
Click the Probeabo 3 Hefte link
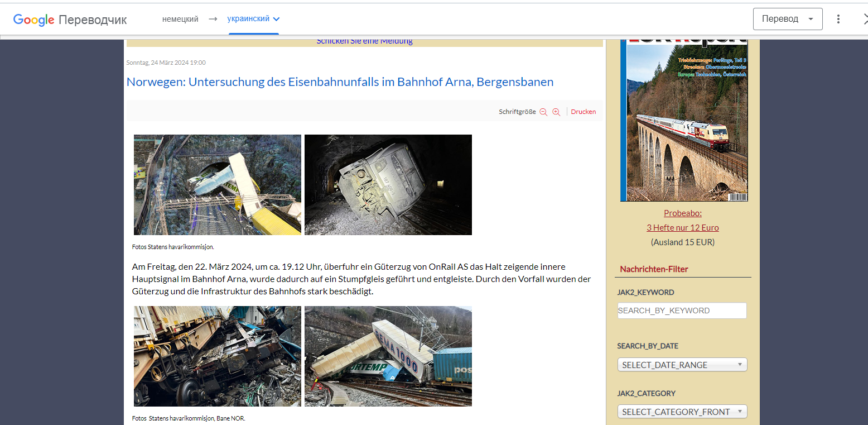point(683,221)
